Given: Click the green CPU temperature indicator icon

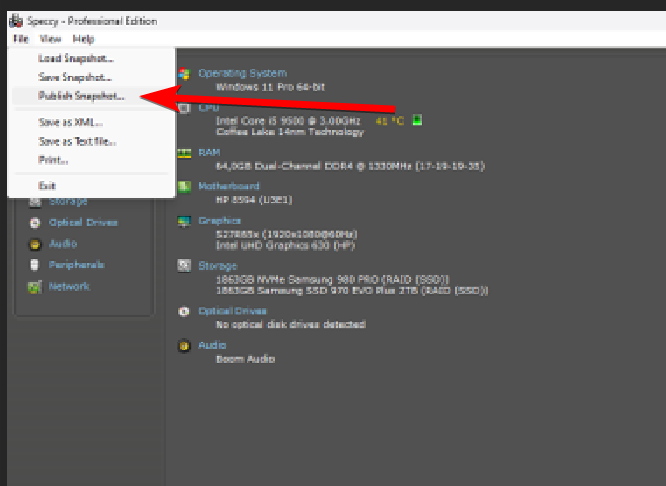Looking at the screenshot, I should tap(418, 120).
